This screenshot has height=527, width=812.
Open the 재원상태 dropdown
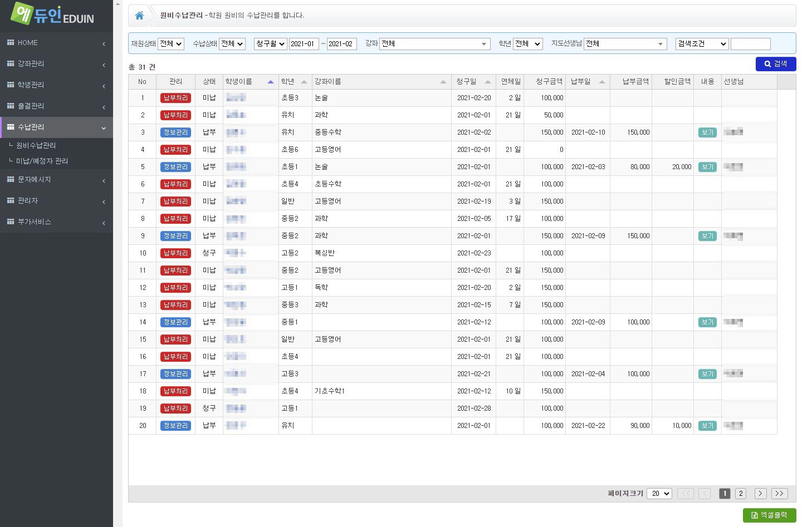171,44
